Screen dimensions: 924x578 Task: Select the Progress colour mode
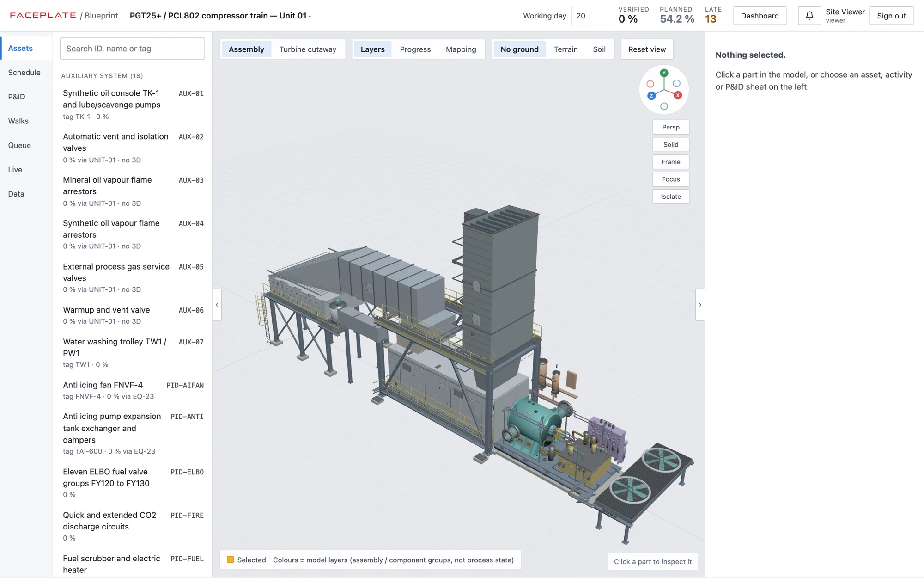[415, 49]
